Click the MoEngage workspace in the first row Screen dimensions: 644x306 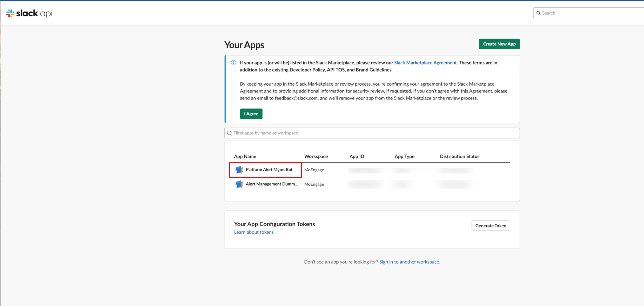click(314, 170)
